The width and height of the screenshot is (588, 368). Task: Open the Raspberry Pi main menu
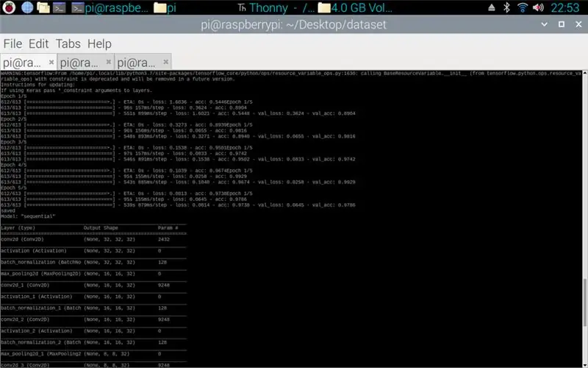click(x=9, y=7)
